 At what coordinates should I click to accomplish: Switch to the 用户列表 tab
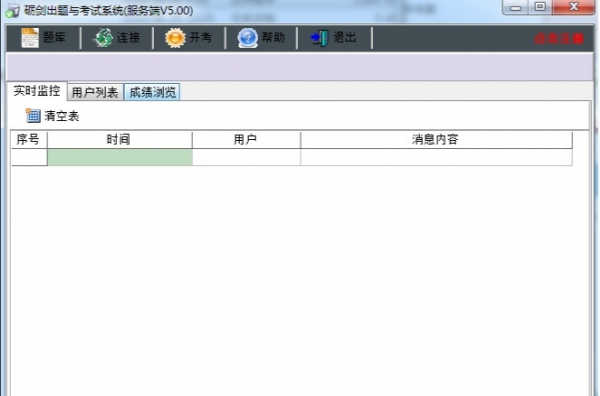tap(95, 92)
